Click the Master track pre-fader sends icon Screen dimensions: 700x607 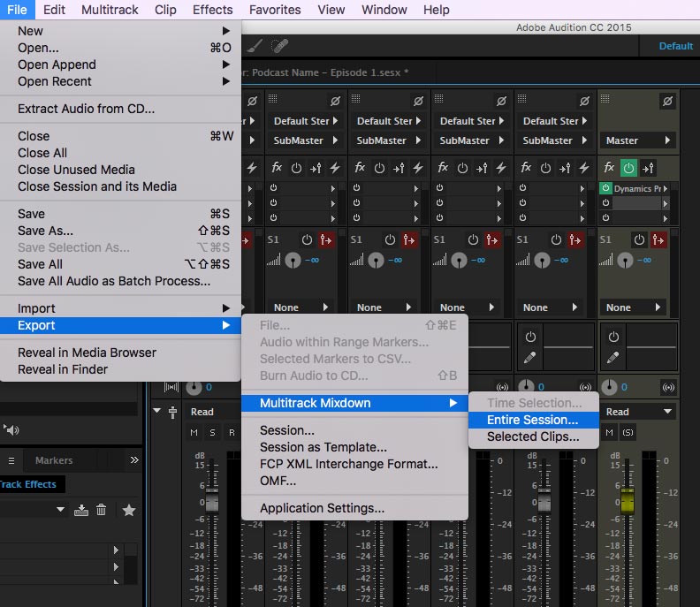pos(649,167)
